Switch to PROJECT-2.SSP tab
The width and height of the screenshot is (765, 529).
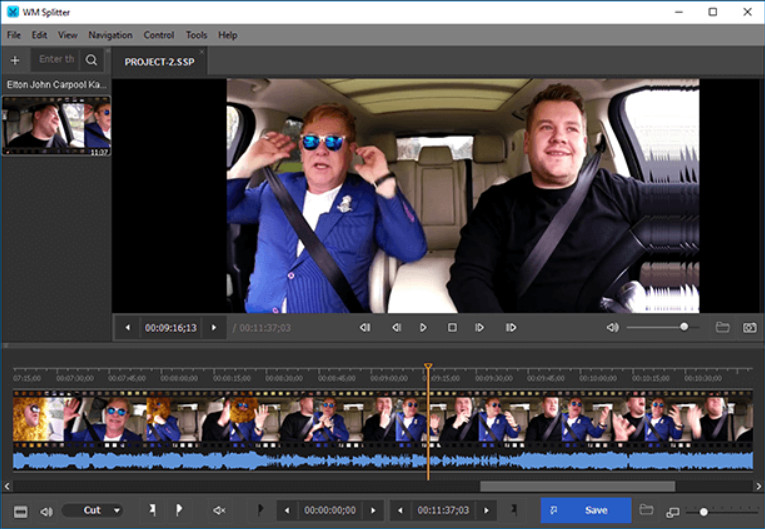[159, 62]
